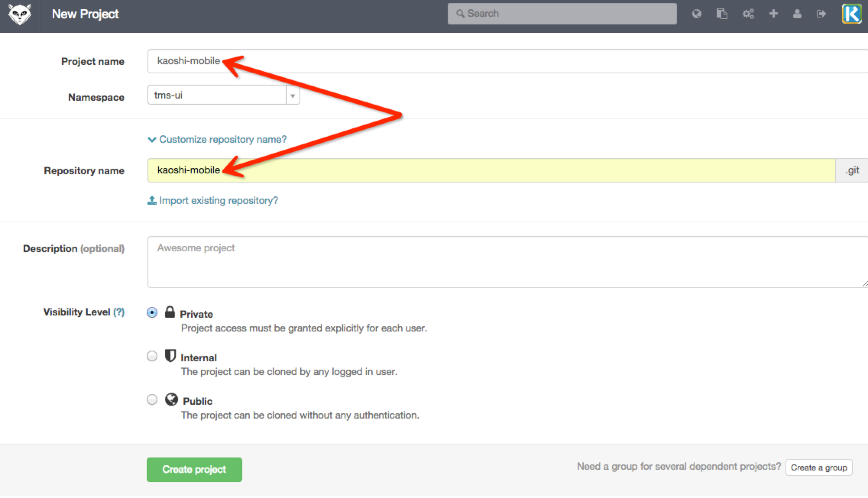Open profile user icon in navbar
Image resolution: width=868 pixels, height=498 pixels.
click(797, 14)
